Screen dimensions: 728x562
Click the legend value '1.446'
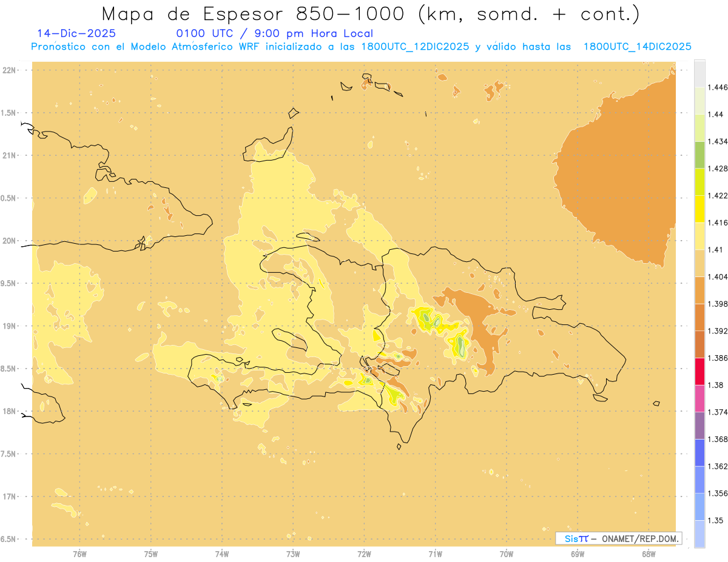click(718, 87)
